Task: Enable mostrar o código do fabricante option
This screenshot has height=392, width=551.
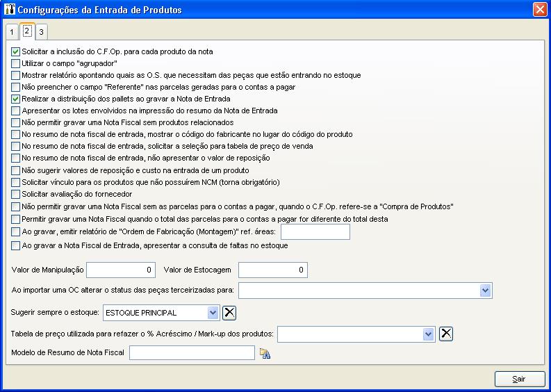Action: (x=15, y=134)
